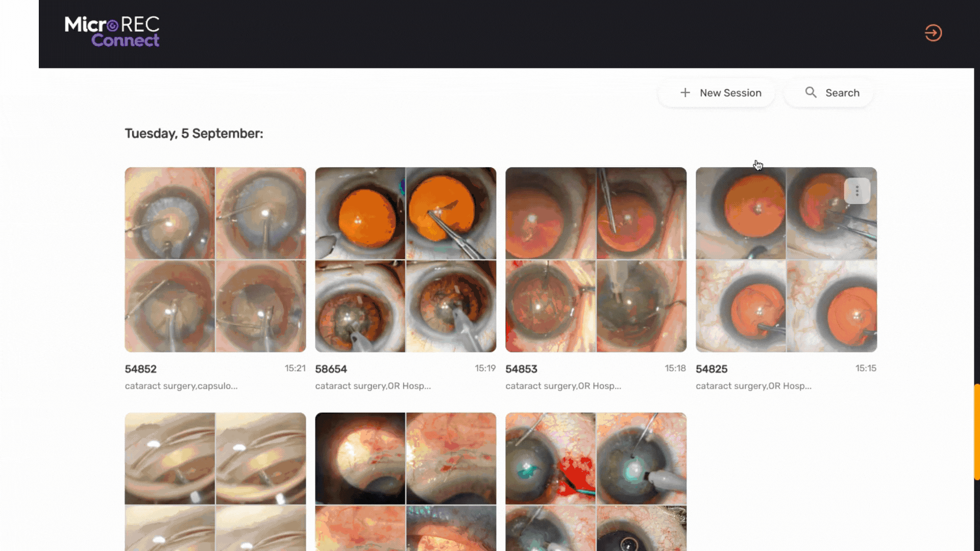Click the magnifier icon next to Search

point(811,92)
